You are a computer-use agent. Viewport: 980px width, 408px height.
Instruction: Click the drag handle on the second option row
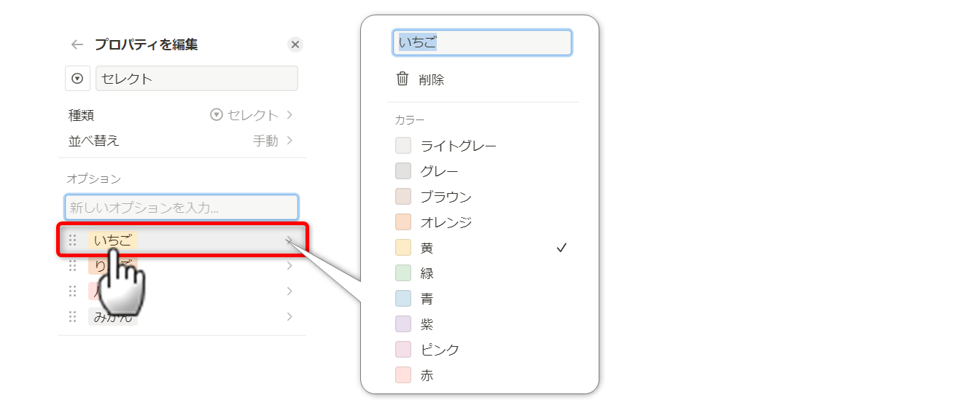[x=72, y=266]
